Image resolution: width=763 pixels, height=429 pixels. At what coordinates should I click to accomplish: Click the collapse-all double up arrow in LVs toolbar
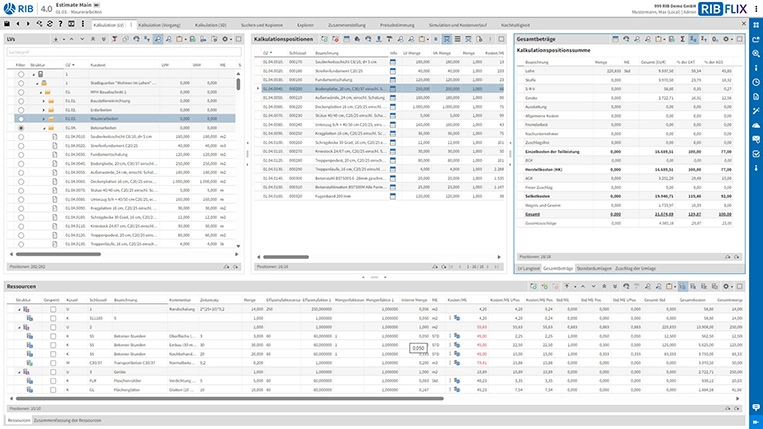point(93,39)
